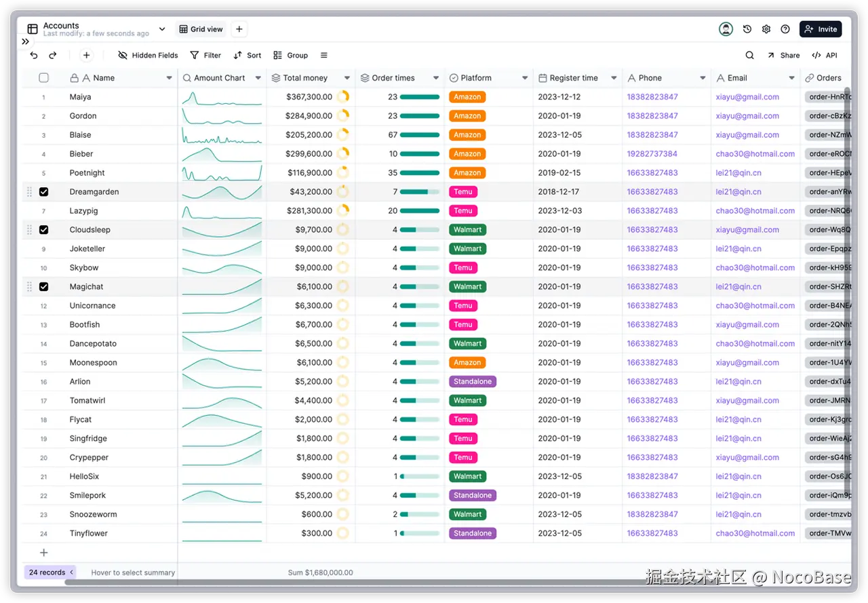Open the Hidden Fields menu
The width and height of the screenshot is (868, 603).
coord(148,56)
